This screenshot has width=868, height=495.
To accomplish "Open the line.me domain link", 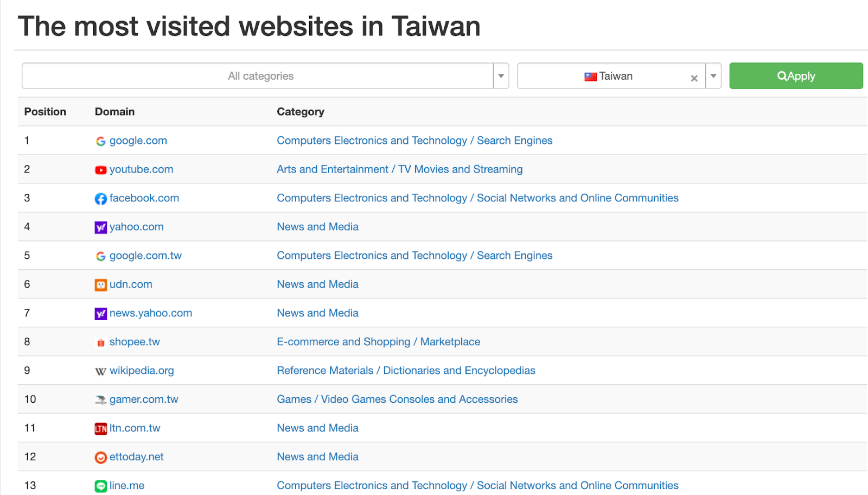I will click(x=127, y=486).
